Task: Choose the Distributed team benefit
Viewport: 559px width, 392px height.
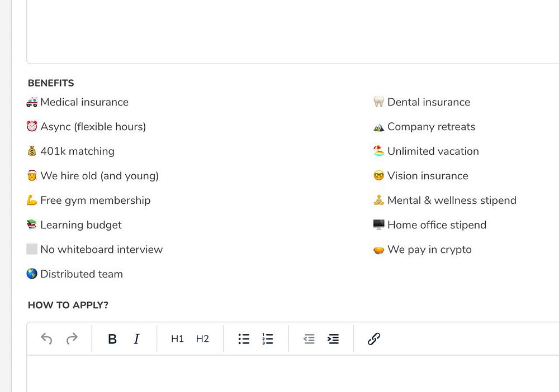Action: 75,274
